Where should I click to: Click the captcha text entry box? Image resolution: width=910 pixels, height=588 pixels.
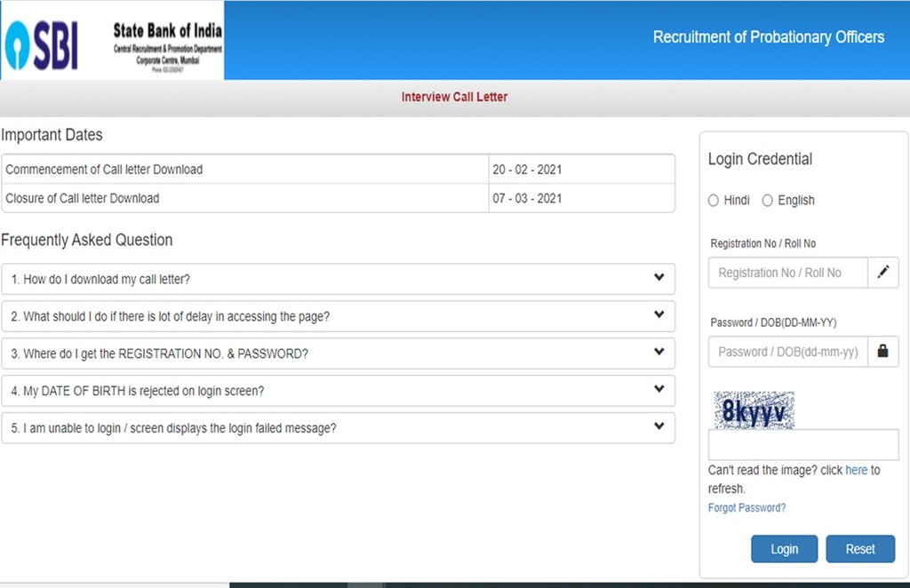click(x=803, y=445)
